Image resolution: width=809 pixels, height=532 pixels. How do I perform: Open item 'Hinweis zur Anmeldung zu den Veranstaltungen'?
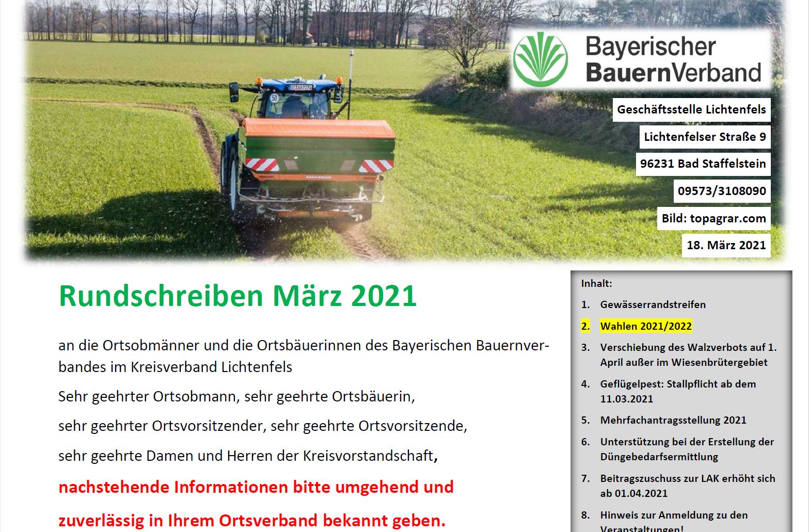pyautogui.click(x=674, y=521)
